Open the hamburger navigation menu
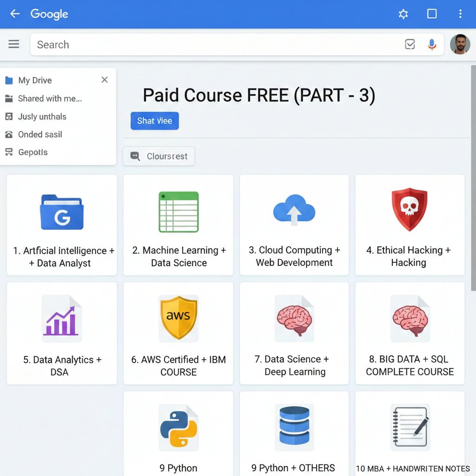The width and height of the screenshot is (476, 476). [x=13, y=44]
